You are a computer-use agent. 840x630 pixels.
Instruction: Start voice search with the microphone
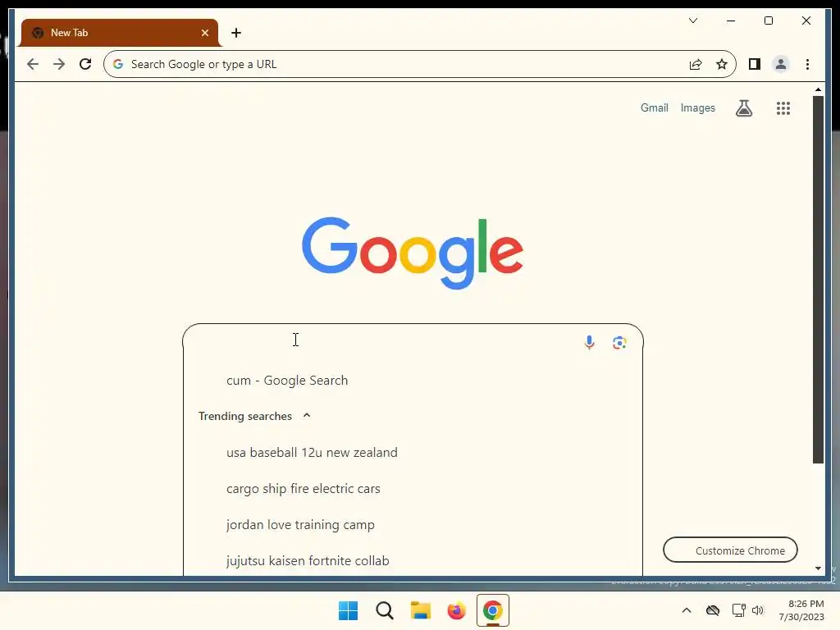[x=589, y=342]
